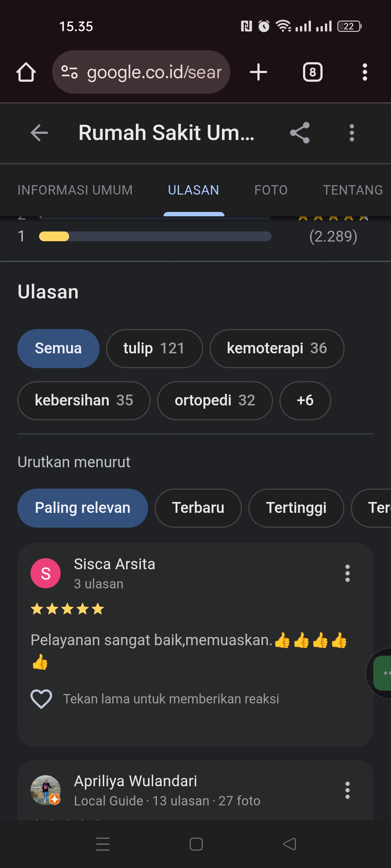Show more keywords with +6 chip
This screenshot has height=868, width=391.
[305, 400]
